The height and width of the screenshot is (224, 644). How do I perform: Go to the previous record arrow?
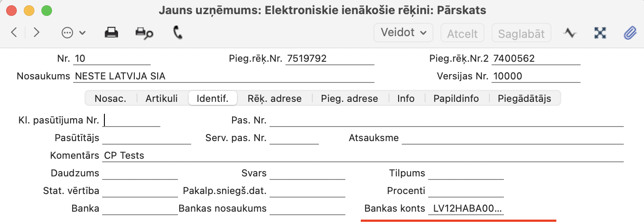(14, 33)
